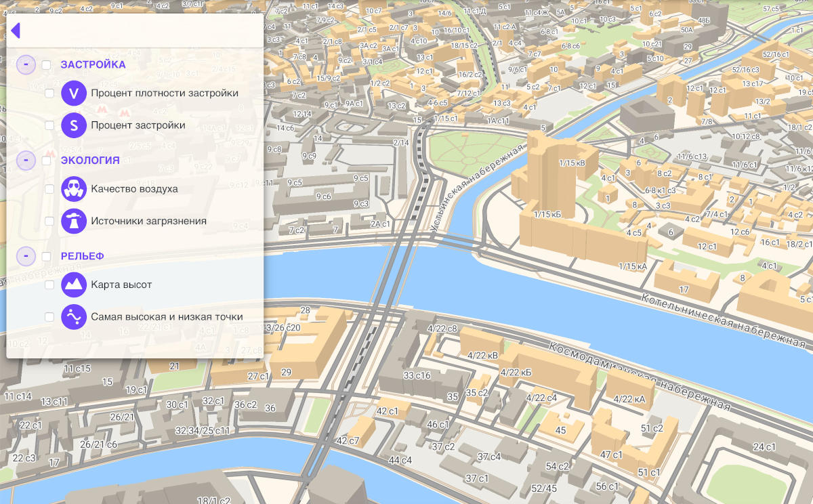The height and width of the screenshot is (504, 813).
Task: Click building labeled 24 с1
Action: [764, 446]
